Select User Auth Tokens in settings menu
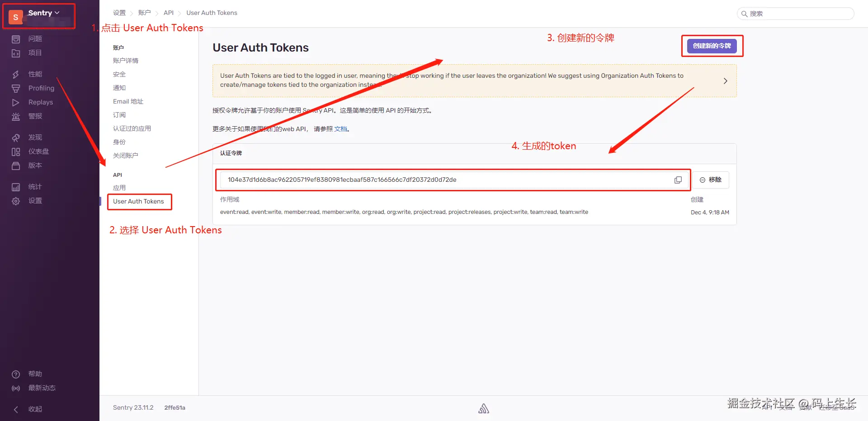The height and width of the screenshot is (421, 868). coord(138,201)
